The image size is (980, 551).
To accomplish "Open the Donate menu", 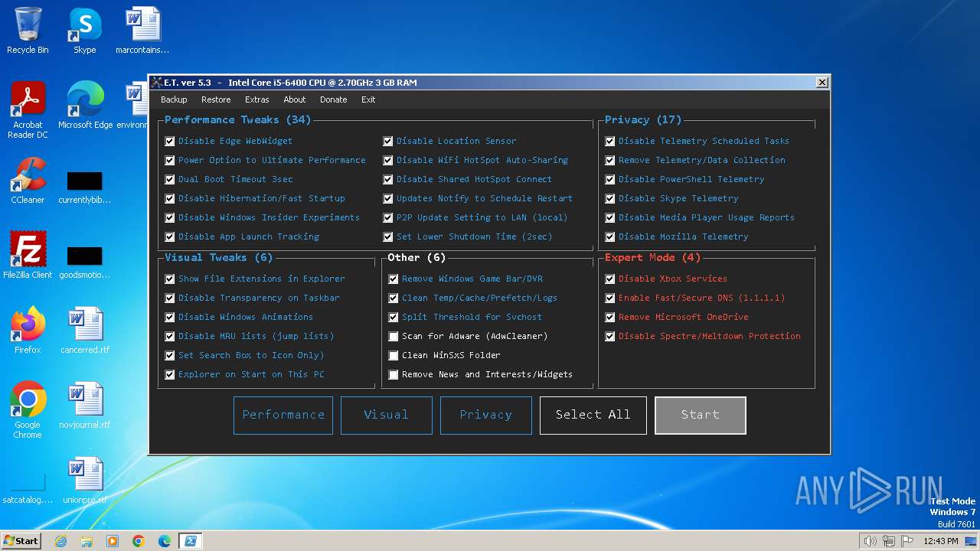I will pos(334,99).
